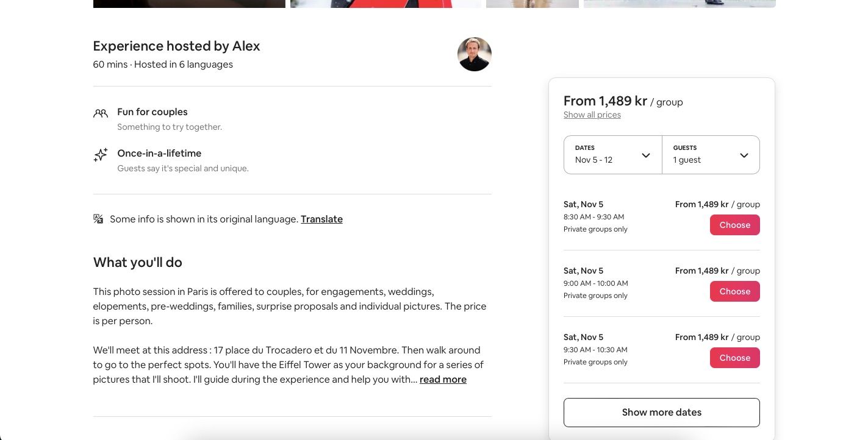Click the rightmost gallery photo
Image resolution: width=868 pixels, height=440 pixels.
[679, 3]
